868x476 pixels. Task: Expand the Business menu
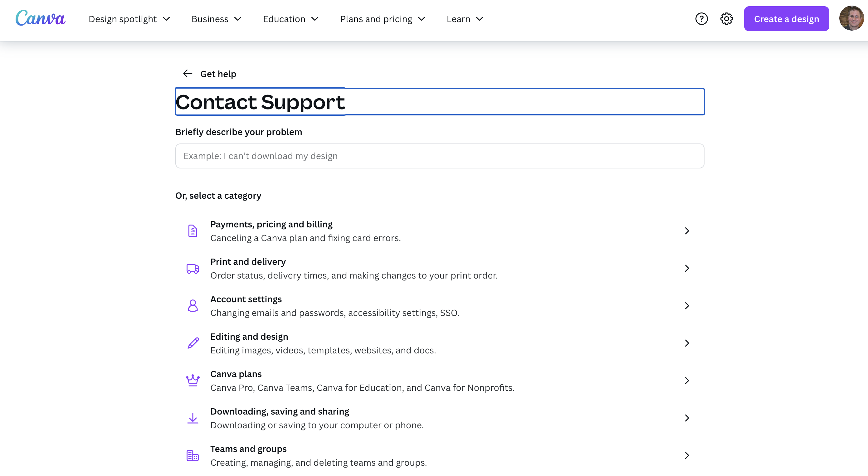(217, 19)
